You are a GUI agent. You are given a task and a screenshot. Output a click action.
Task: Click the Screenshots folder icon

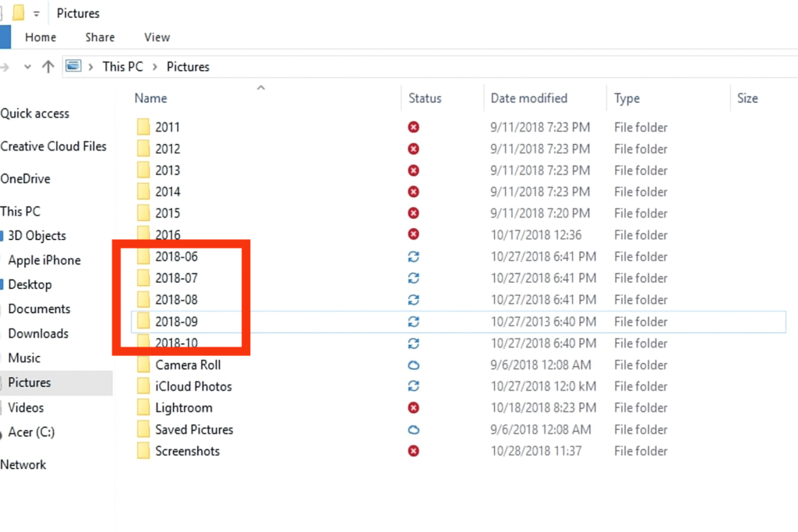(143, 451)
